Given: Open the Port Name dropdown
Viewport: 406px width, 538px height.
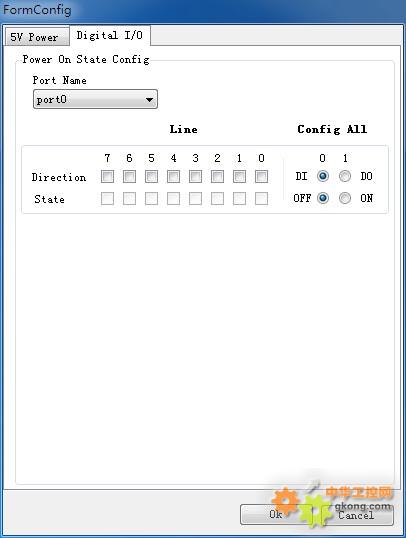Looking at the screenshot, I should (x=95, y=100).
